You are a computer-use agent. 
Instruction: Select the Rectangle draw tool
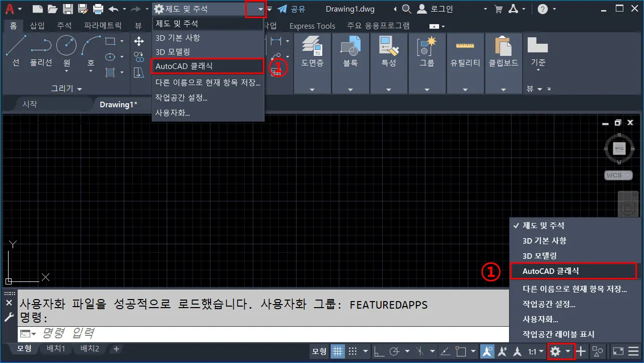tap(110, 41)
